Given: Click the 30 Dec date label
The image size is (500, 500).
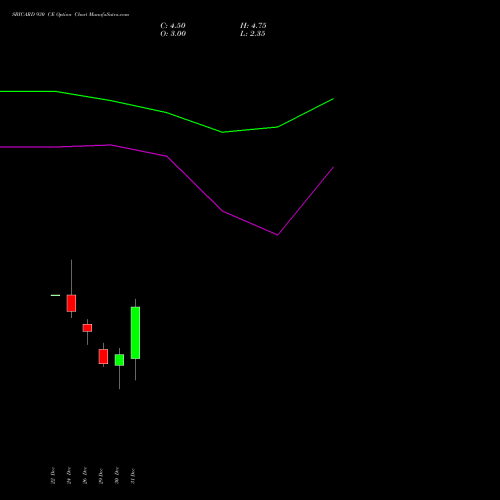Looking at the screenshot, I should click(x=117, y=476).
